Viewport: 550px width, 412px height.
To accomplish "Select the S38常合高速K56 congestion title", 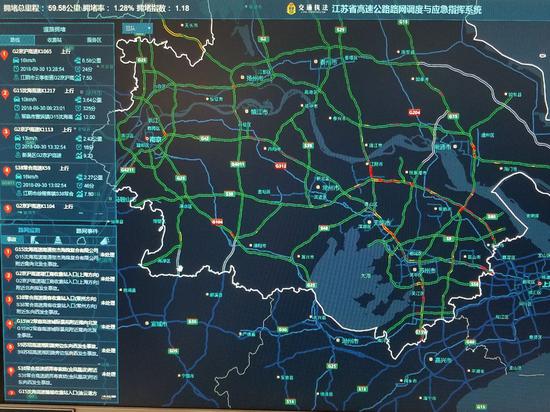I will point(33,169).
